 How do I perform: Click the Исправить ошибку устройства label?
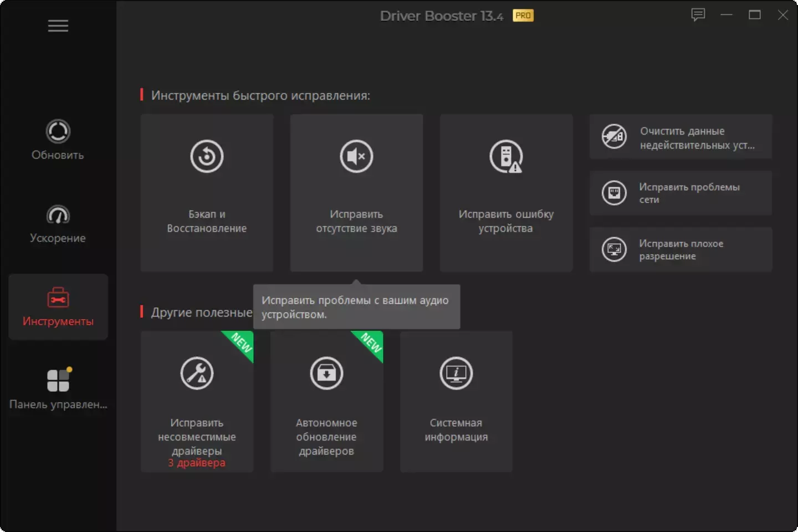point(505,221)
